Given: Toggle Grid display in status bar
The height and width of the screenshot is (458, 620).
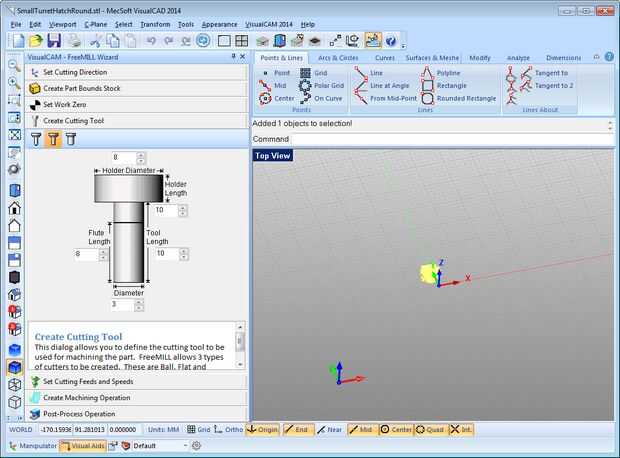Looking at the screenshot, I should 198,430.
